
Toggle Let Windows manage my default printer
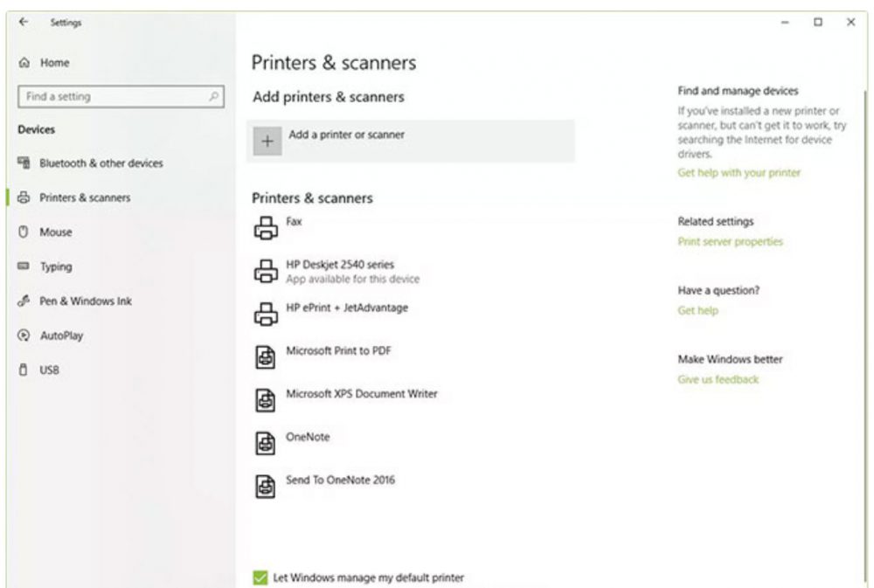click(259, 578)
